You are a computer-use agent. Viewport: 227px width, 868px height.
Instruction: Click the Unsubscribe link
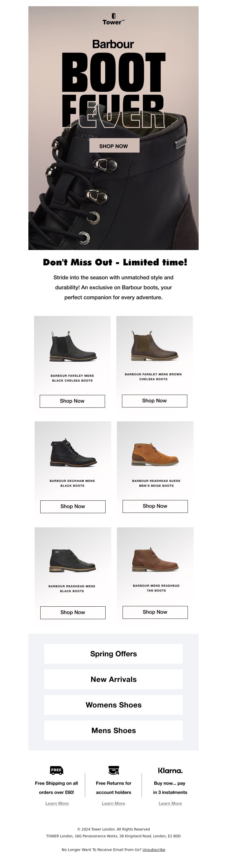pos(154,850)
